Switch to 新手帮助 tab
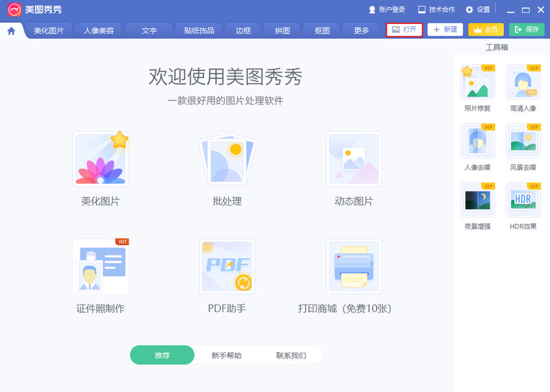 click(x=226, y=356)
